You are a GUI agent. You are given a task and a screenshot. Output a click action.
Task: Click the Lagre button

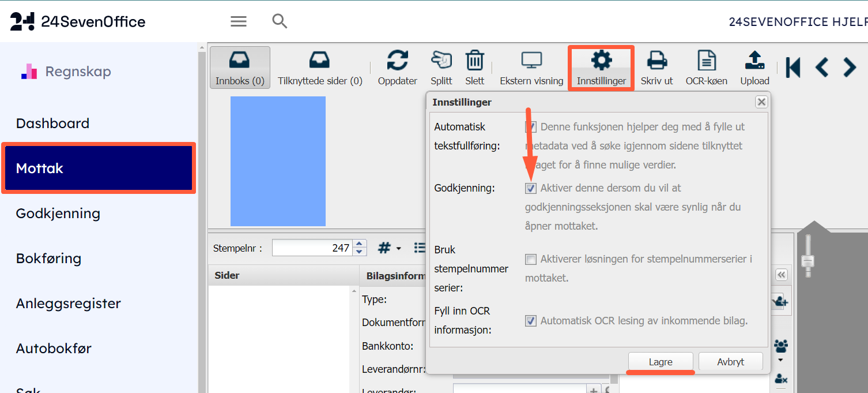[661, 362]
